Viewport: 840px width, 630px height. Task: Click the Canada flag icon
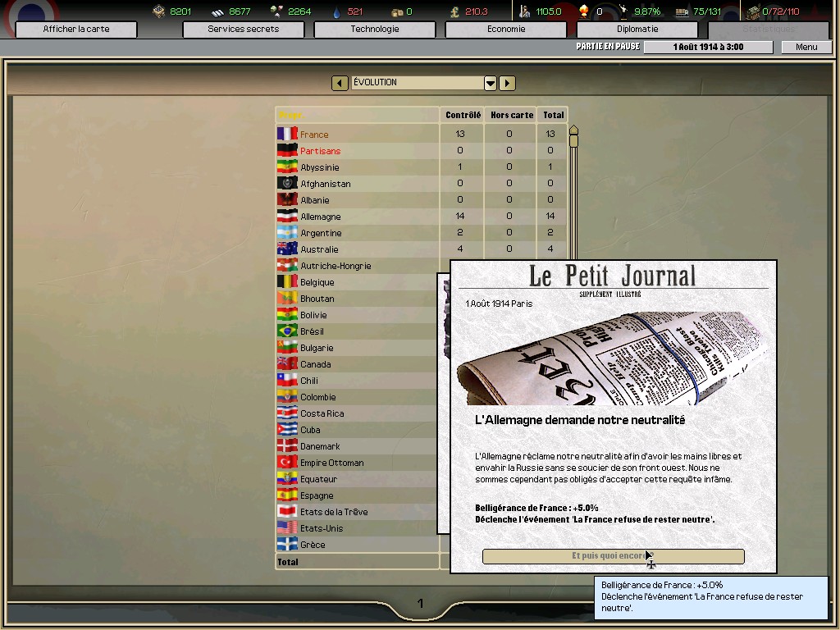pos(287,363)
